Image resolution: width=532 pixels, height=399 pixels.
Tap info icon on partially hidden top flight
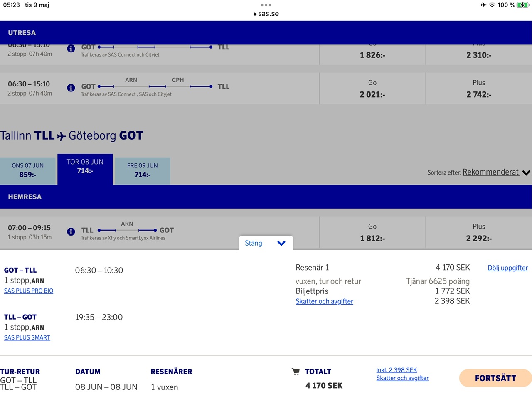[x=71, y=49]
